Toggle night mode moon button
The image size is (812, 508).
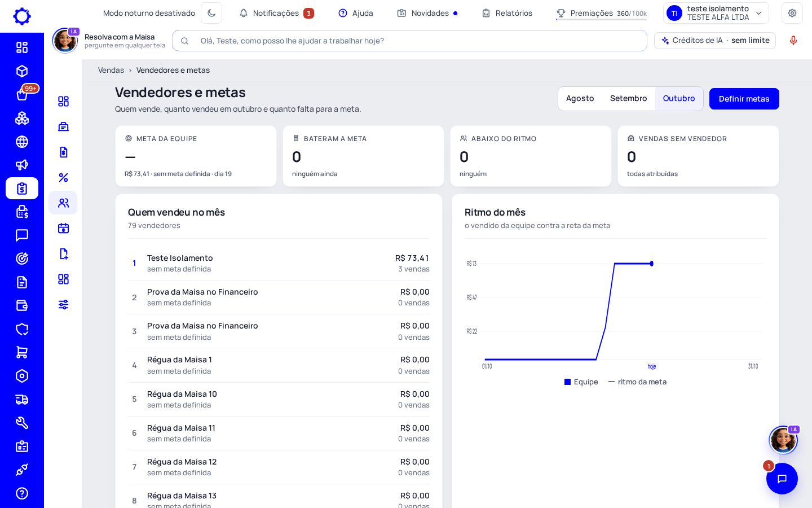click(x=211, y=13)
